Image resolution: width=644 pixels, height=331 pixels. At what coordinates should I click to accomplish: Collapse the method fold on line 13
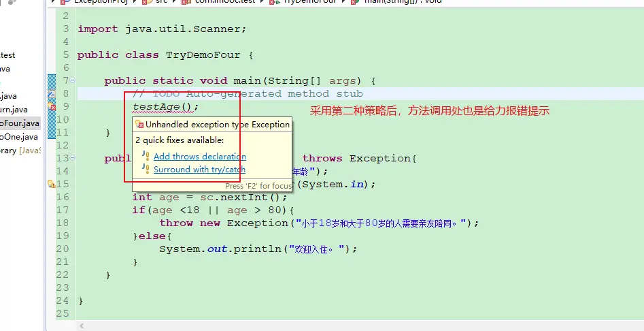(x=73, y=157)
